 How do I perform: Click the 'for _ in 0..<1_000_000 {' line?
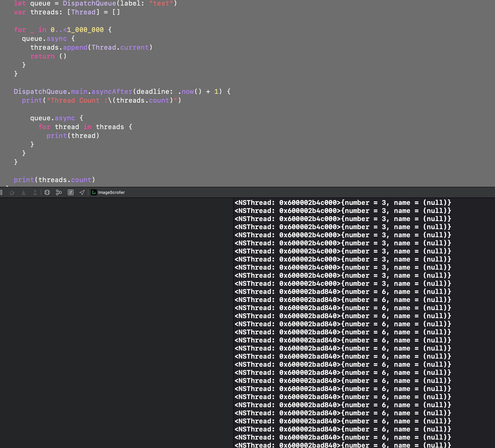point(63,30)
